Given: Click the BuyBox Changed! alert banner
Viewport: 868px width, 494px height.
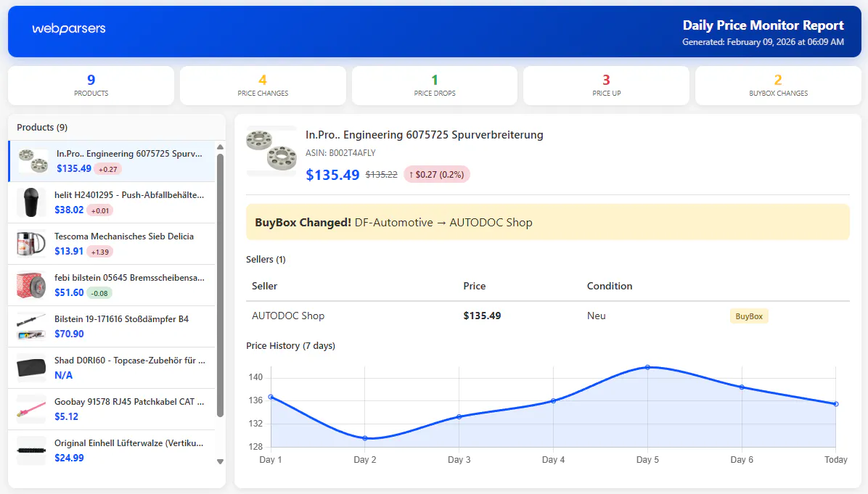Looking at the screenshot, I should coord(547,223).
